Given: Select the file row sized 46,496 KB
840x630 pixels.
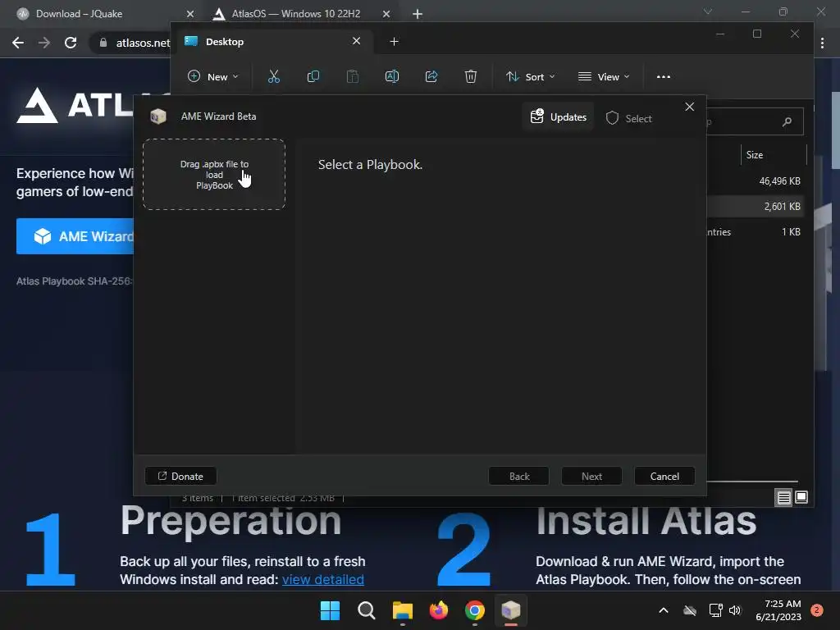Looking at the screenshot, I should (x=756, y=181).
